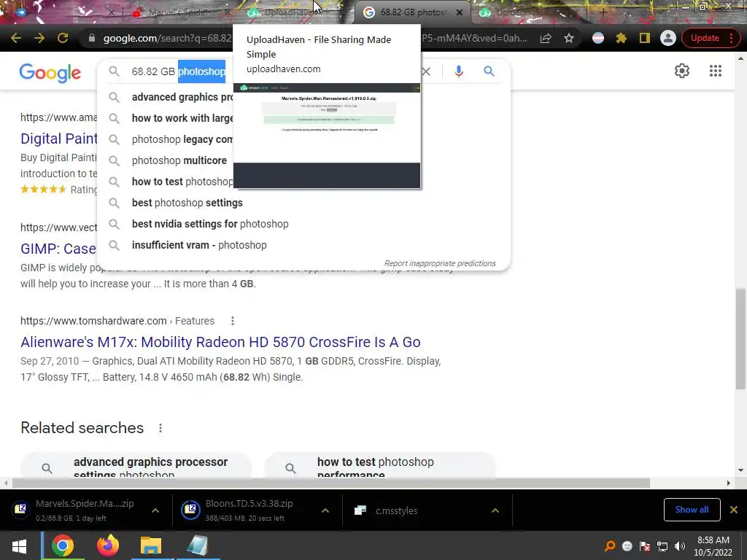Open the Google apps grid
The height and width of the screenshot is (560, 747).
tap(715, 71)
